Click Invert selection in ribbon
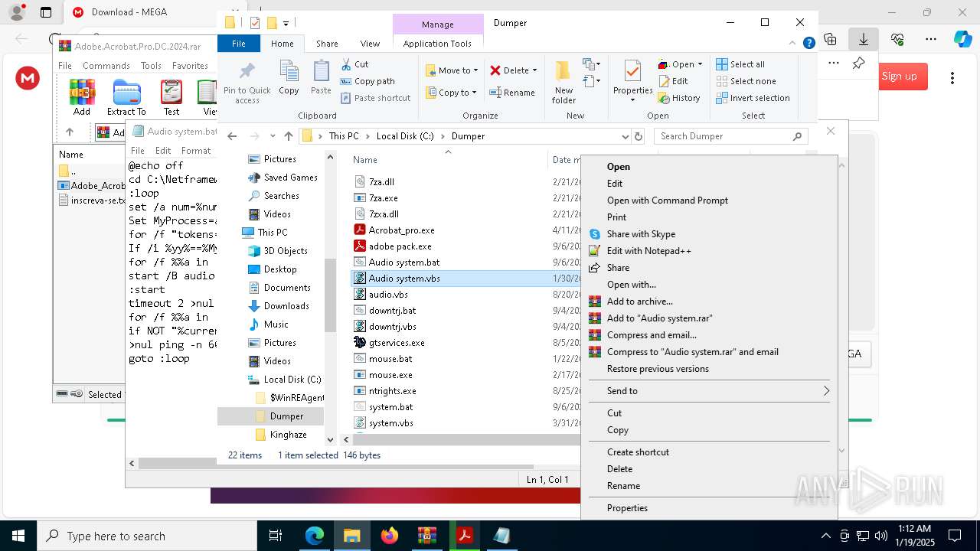This screenshot has width=980, height=551. [753, 98]
